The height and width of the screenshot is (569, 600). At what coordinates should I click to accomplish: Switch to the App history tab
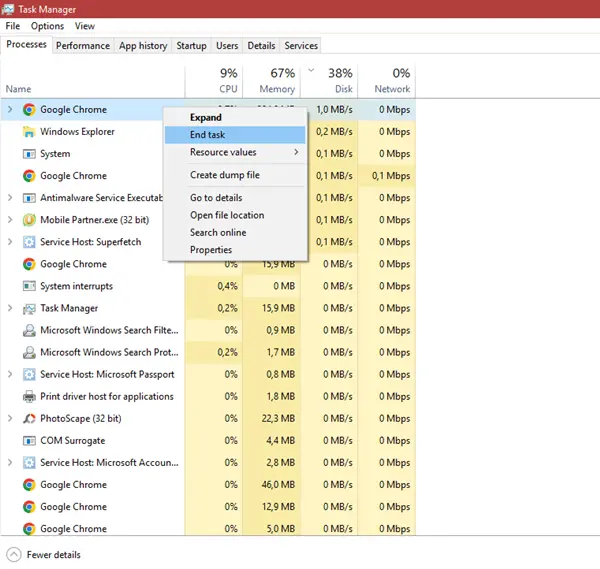[x=143, y=46]
